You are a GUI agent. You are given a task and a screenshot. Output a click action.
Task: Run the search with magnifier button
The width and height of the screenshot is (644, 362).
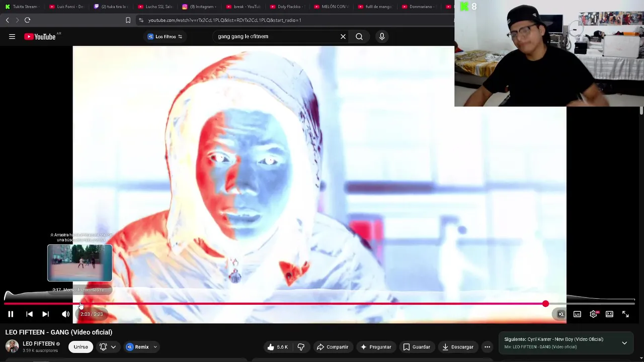click(x=359, y=37)
